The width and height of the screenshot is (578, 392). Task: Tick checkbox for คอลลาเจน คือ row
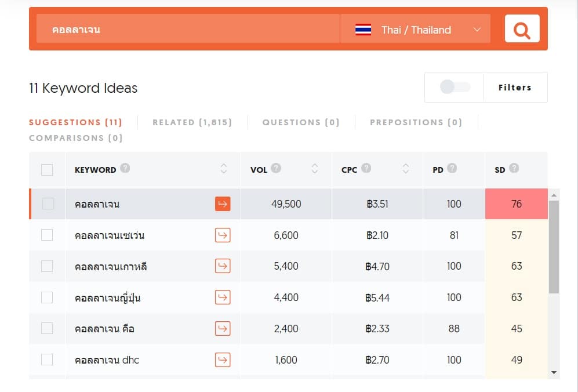(x=47, y=329)
